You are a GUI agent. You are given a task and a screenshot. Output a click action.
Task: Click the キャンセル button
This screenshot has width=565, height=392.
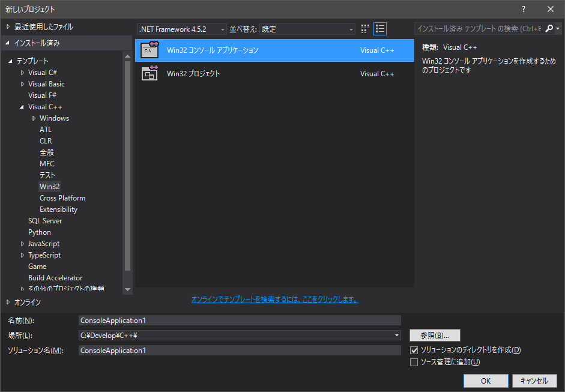(x=534, y=381)
